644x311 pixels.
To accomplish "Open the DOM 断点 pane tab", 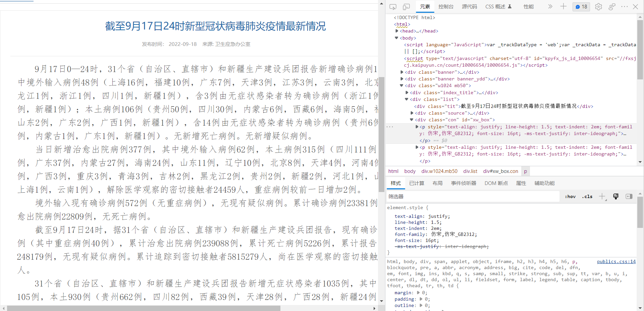I will [496, 183].
